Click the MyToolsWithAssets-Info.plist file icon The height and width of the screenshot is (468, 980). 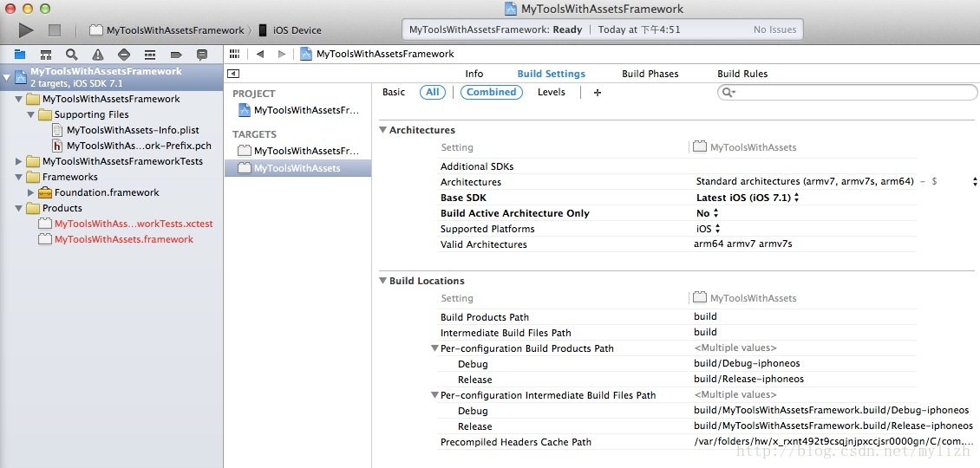(x=57, y=130)
